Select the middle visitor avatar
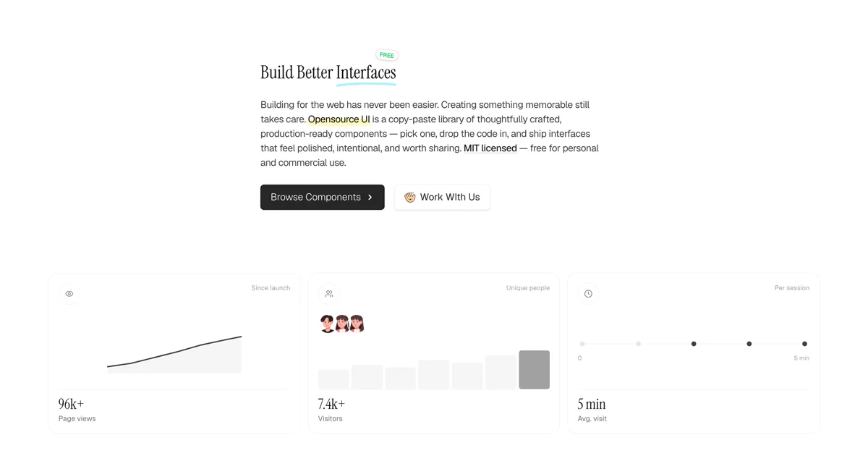This screenshot has width=868, height=456. (342, 324)
